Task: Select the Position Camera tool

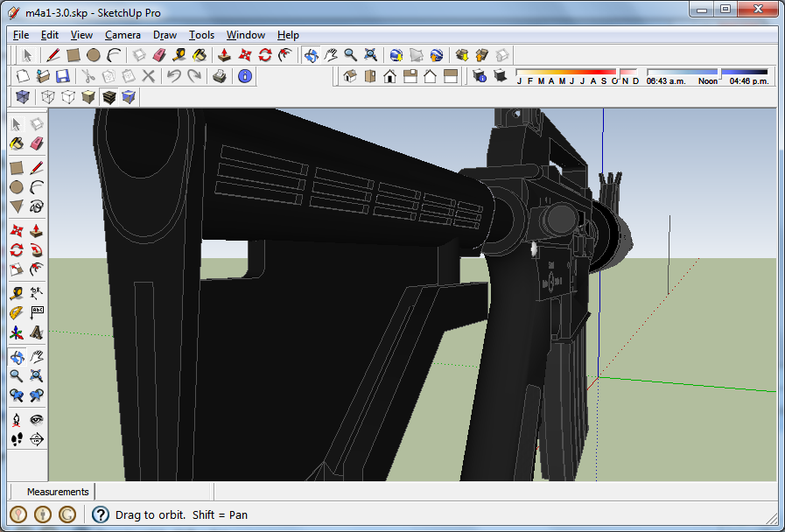Action: 17,419
